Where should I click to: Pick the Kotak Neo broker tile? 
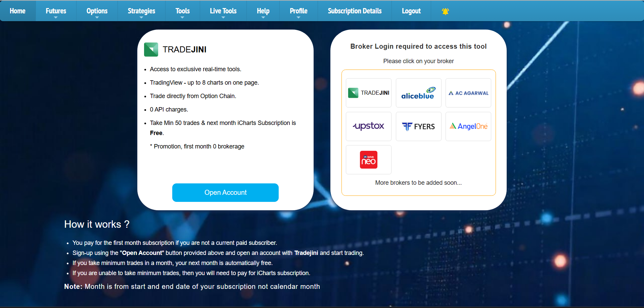(x=369, y=160)
